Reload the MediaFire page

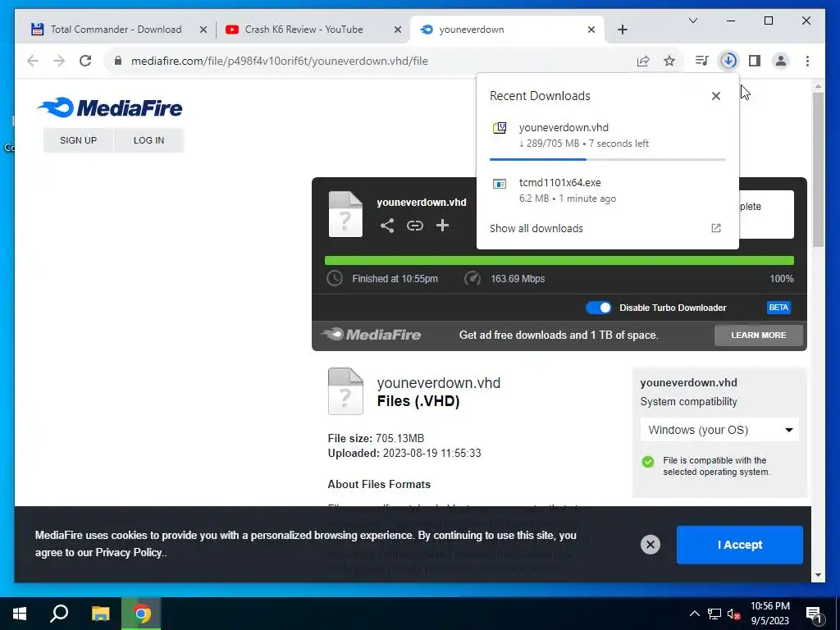tap(85, 61)
